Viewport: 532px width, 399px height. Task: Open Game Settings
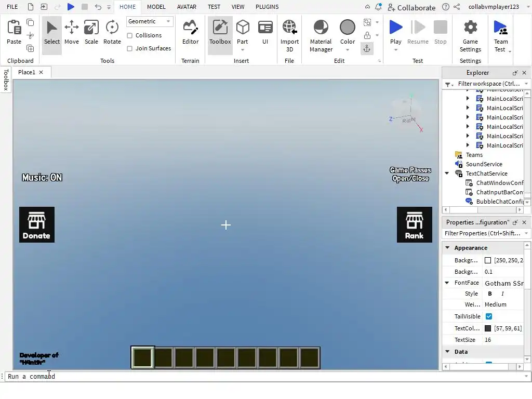(x=470, y=36)
